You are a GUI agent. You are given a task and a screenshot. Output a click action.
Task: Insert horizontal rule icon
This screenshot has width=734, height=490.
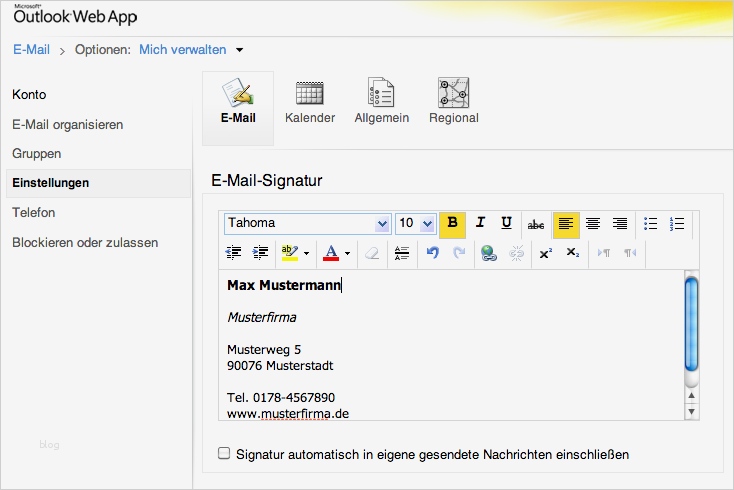coord(402,253)
